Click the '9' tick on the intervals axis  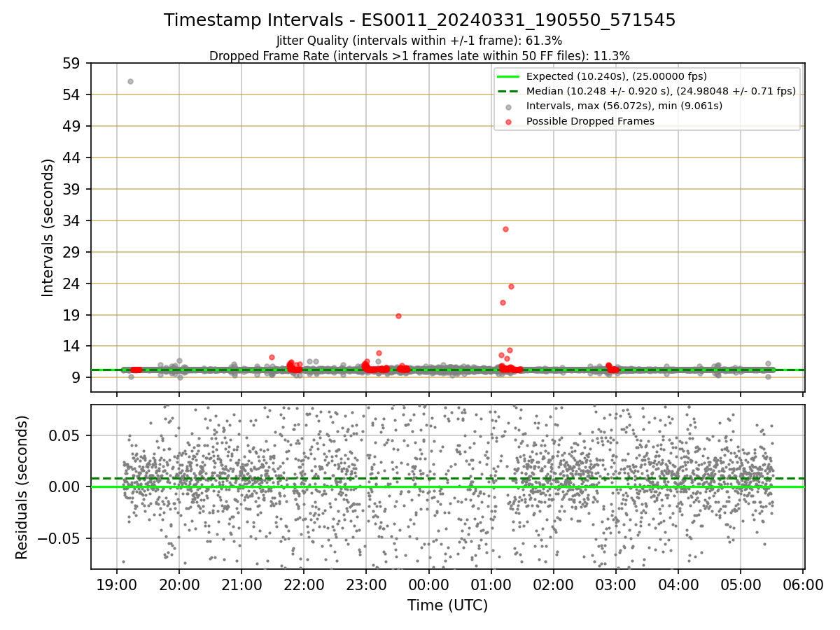pos(78,378)
